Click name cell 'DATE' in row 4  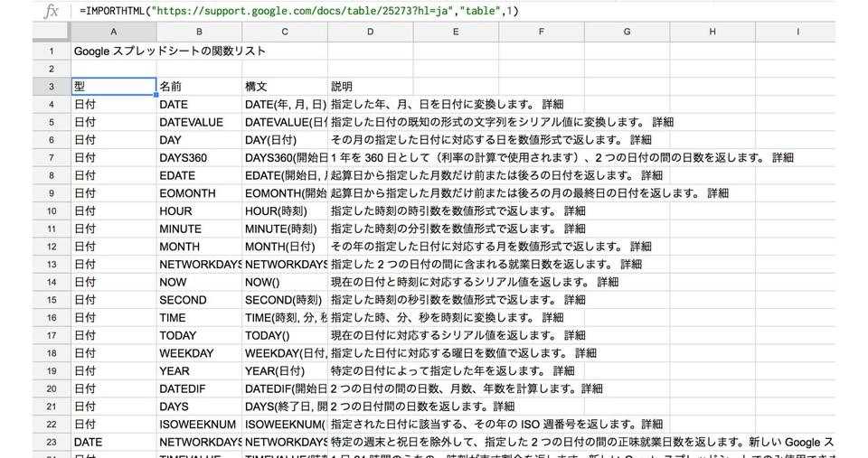(199, 104)
